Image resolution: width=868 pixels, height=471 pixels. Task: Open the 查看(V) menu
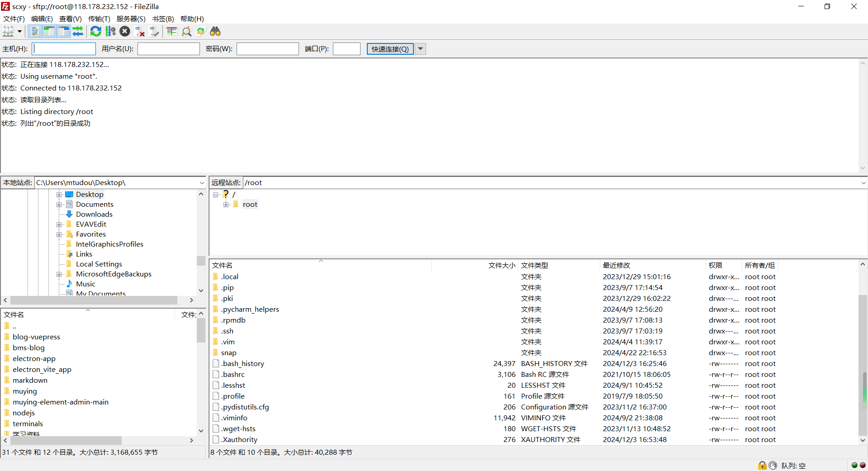point(71,19)
